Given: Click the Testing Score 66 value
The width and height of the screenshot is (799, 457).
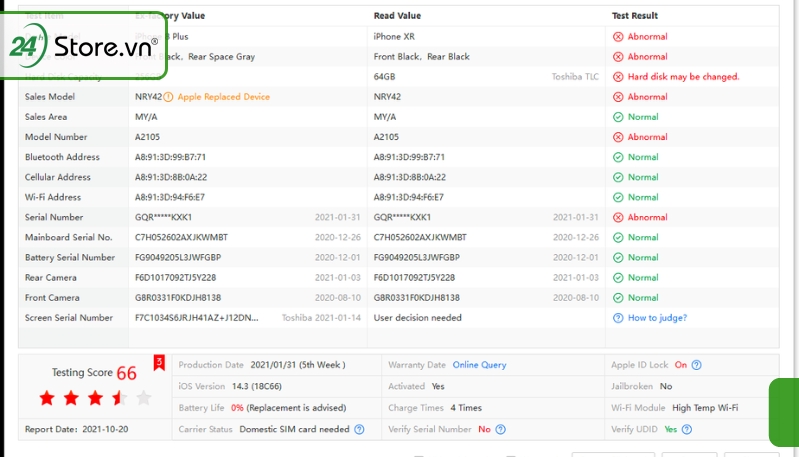Looking at the screenshot, I should pos(126,373).
